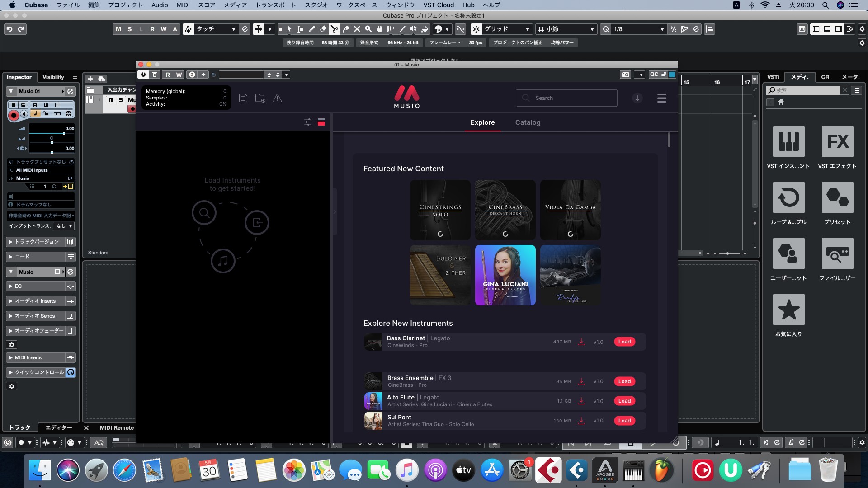This screenshot has width=868, height=488.
Task: Click the Redo arrow in Cubase toolbar
Action: [21, 29]
